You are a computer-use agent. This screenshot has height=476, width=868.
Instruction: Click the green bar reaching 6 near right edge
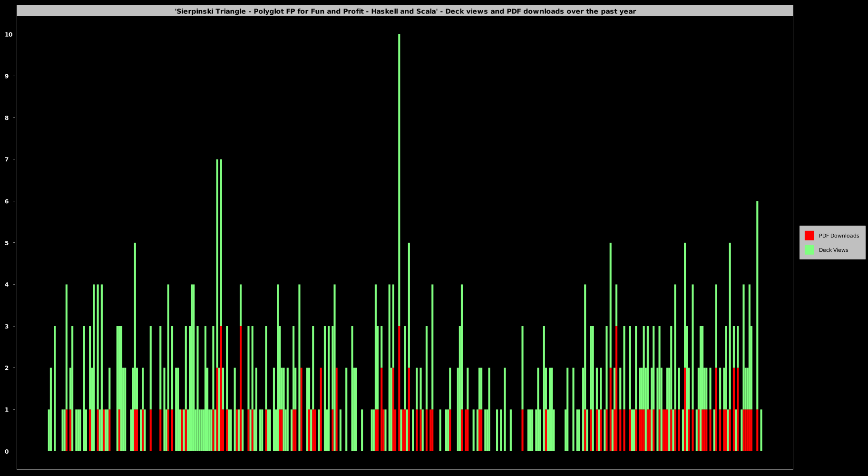pos(757,305)
